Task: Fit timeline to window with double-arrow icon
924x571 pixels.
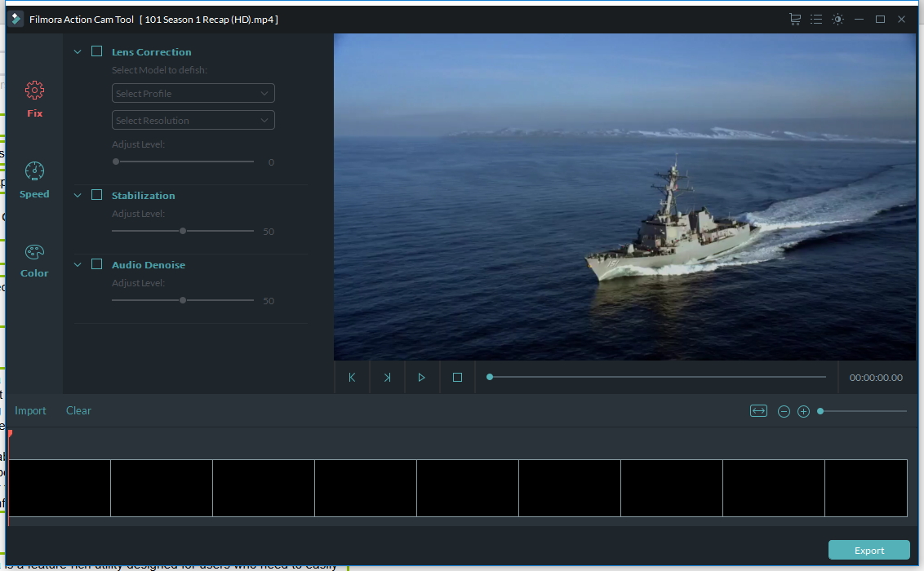Action: tap(758, 410)
